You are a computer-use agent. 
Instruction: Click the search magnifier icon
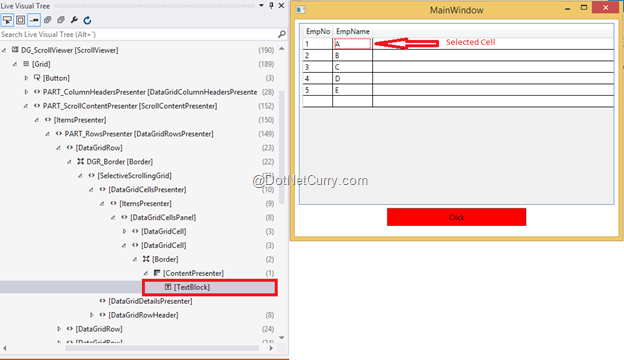(282, 34)
